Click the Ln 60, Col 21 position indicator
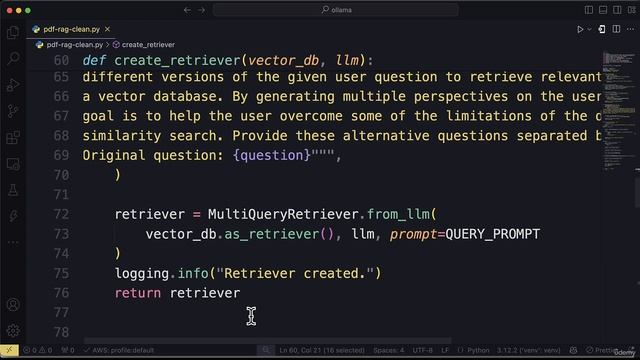This screenshot has height=360, width=640. pyautogui.click(x=322, y=350)
